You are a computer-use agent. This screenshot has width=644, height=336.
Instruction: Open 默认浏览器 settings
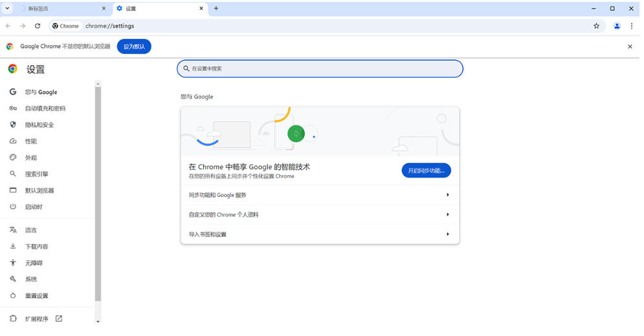point(39,191)
